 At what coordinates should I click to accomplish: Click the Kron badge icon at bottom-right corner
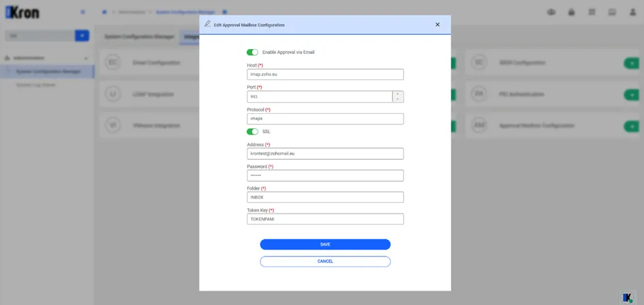(626, 297)
